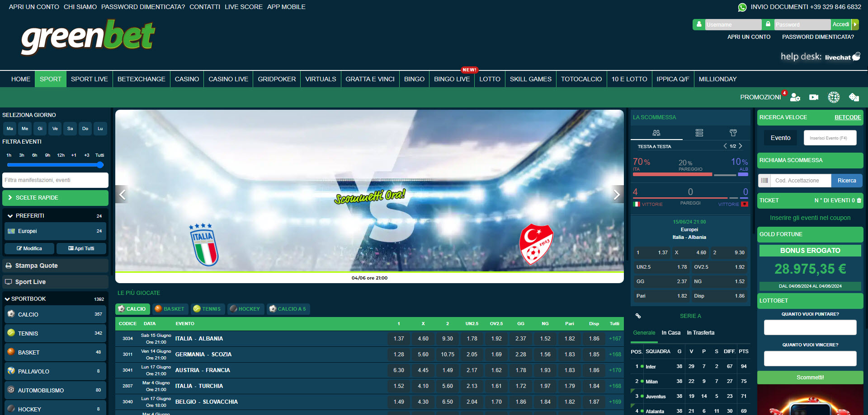Select day Ma in Seleziona Giorno

tap(10, 129)
